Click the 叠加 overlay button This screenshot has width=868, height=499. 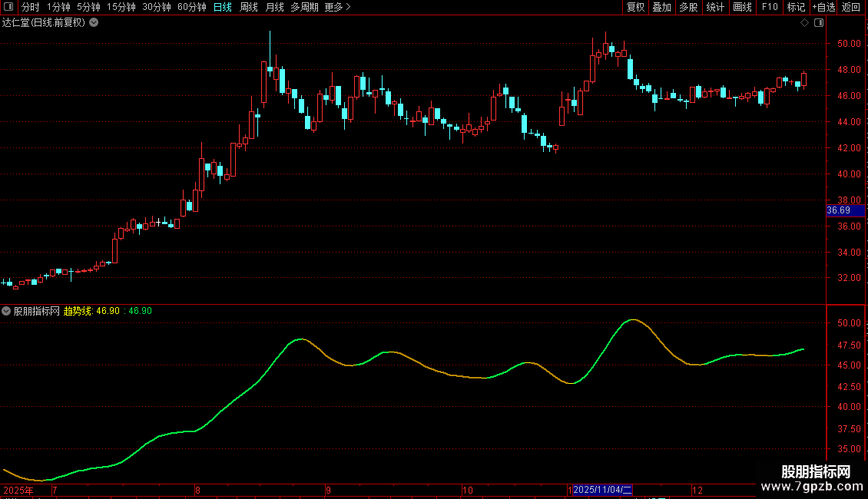662,7
